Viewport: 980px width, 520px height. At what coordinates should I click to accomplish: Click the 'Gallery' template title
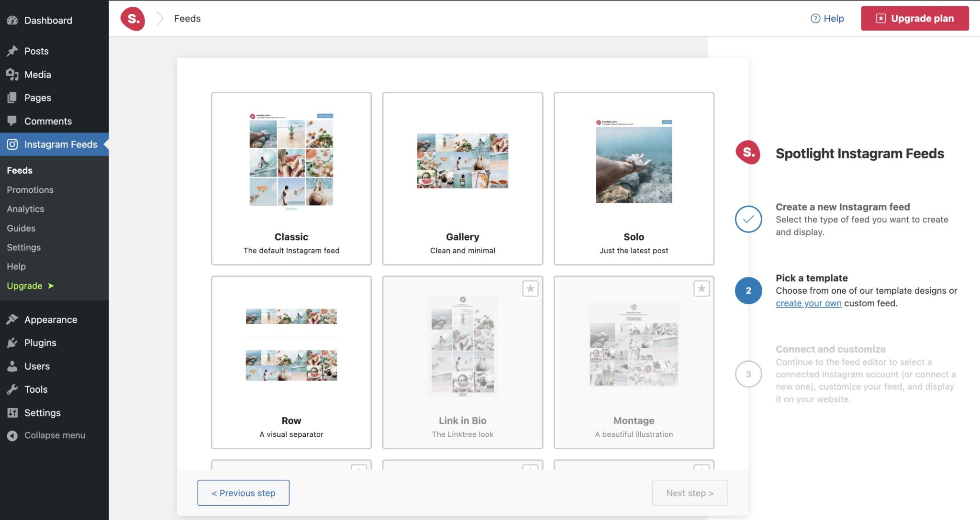tap(463, 237)
